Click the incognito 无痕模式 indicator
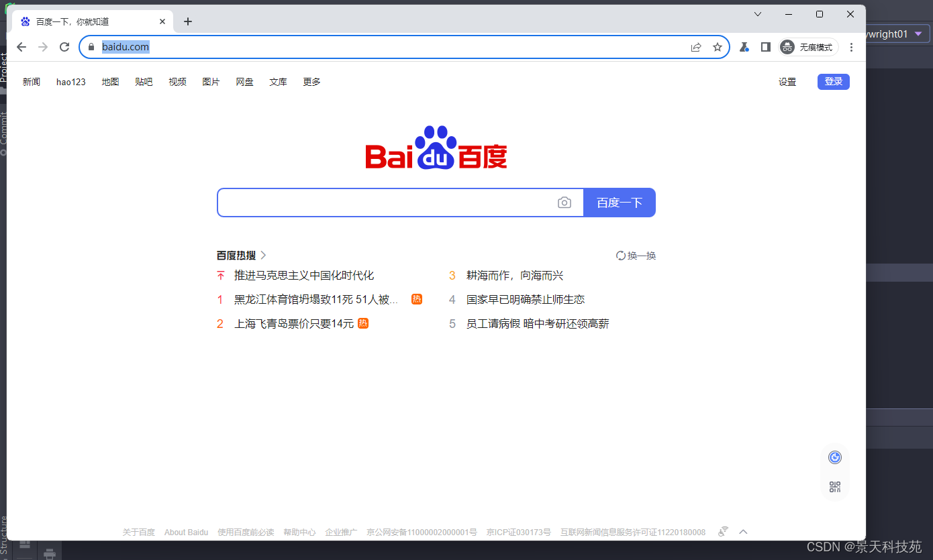933x560 pixels. tap(808, 47)
